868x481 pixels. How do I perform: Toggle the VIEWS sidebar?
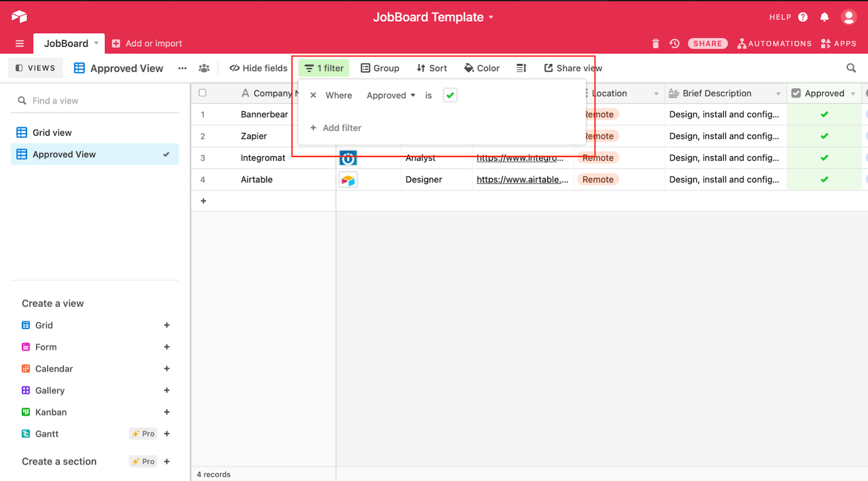tap(35, 68)
